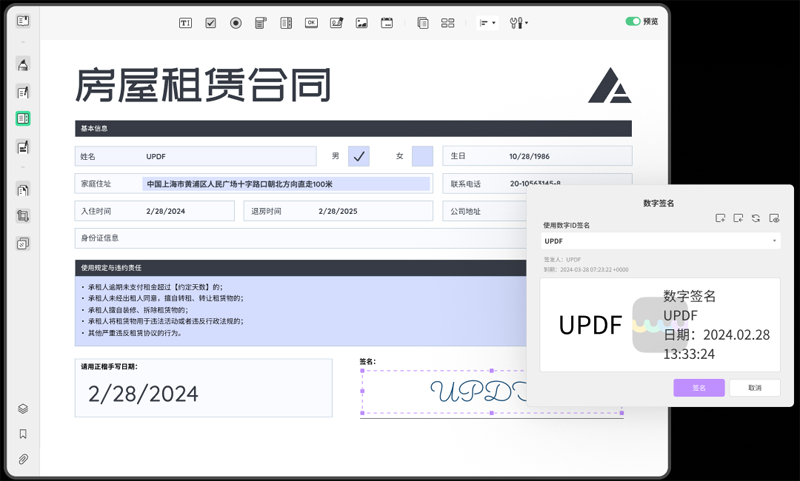Click the 家庭住址 address input field

pos(285,184)
